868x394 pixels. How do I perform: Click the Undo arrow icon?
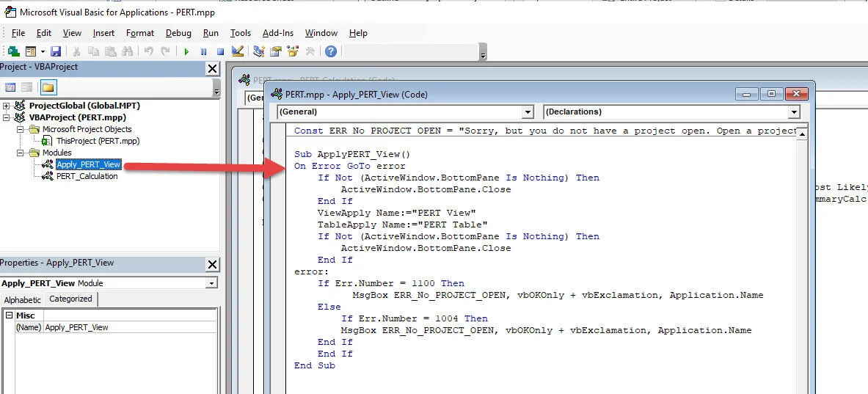(x=148, y=51)
